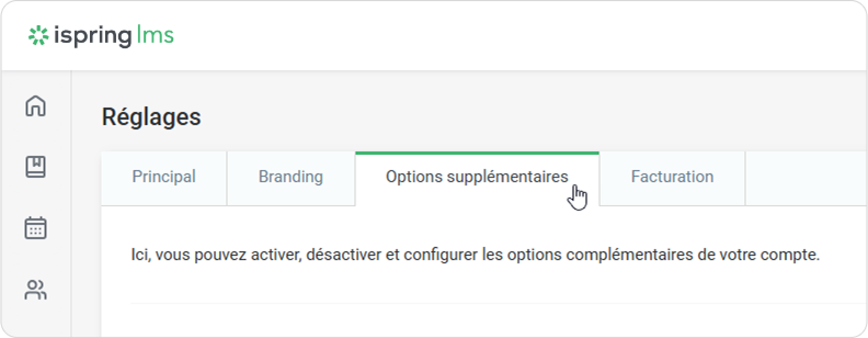Select the Options supplémentaires tab
The height and width of the screenshot is (338, 868).
pos(476,177)
